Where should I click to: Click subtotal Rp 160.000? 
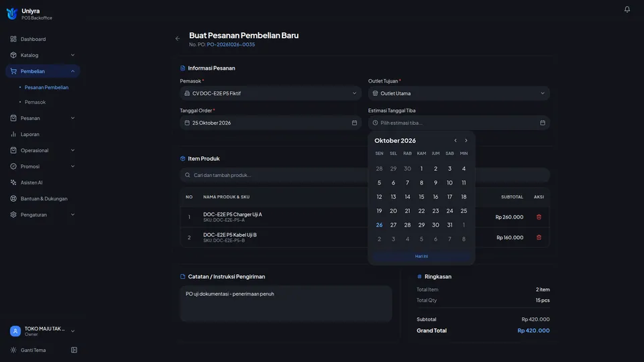click(x=510, y=237)
